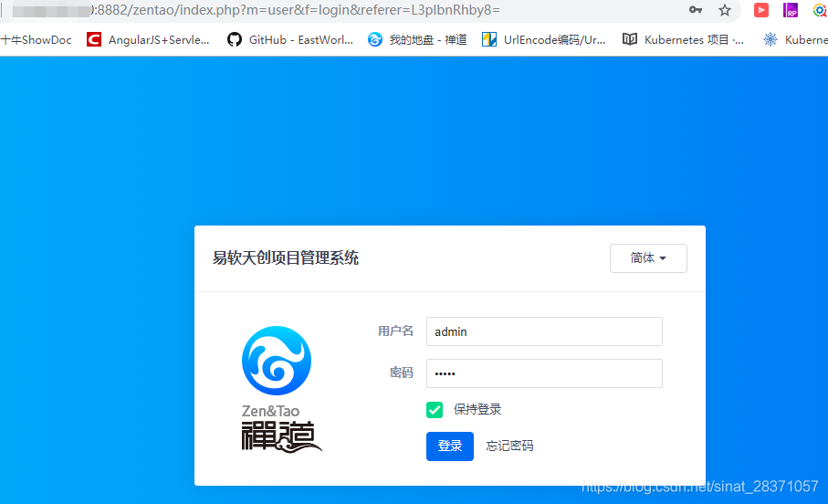Click the 易软天创项目管理系统 title text
The image size is (828, 504).
(x=285, y=257)
